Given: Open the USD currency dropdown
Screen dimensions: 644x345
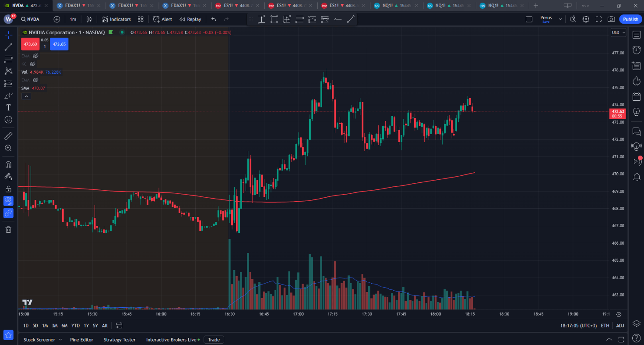Looking at the screenshot, I should pos(618,32).
